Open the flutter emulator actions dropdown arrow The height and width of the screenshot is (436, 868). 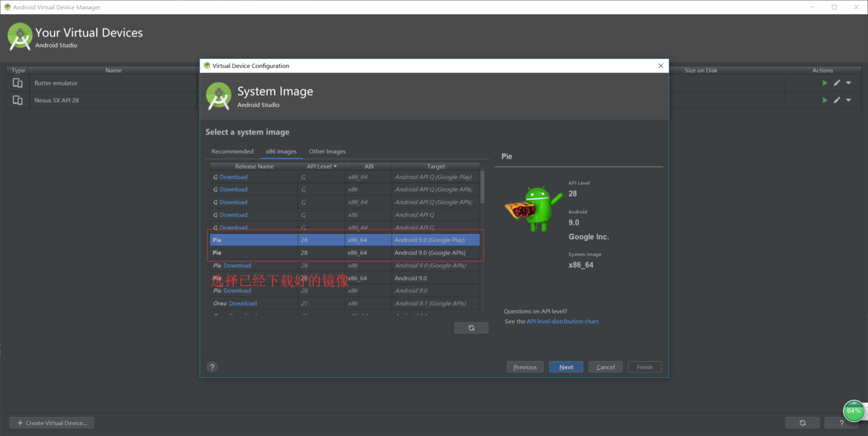(x=848, y=83)
